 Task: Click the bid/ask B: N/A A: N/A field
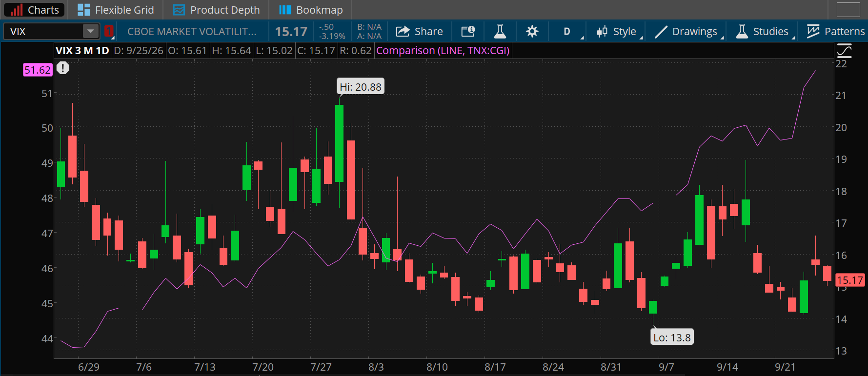coord(369,32)
